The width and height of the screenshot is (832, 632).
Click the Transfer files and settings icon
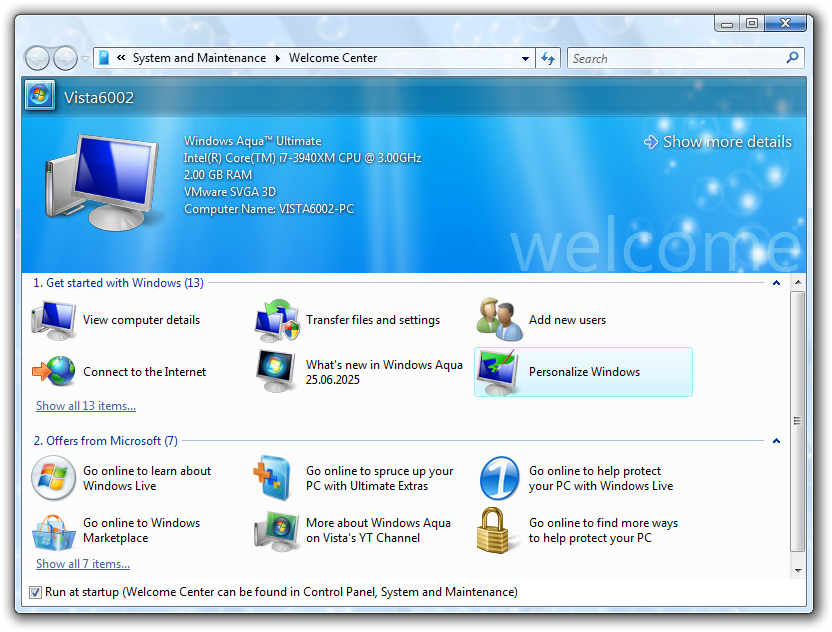(x=277, y=320)
